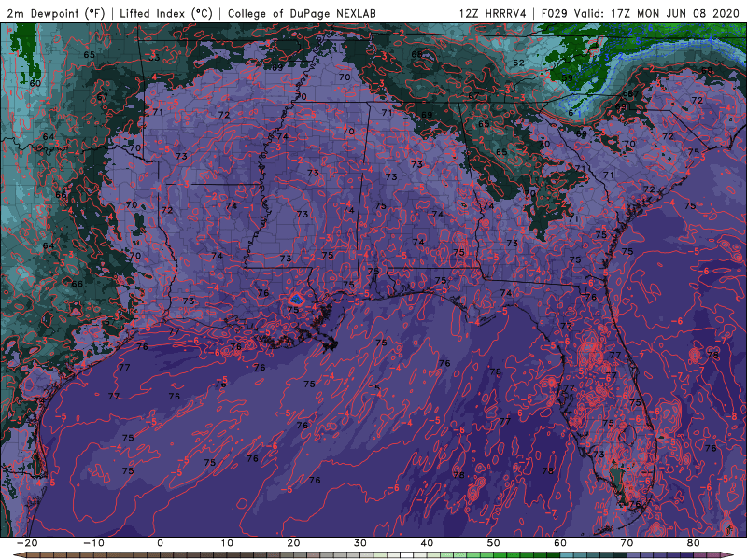
Task: Click the 40 label on the color scale
Action: tap(427, 543)
